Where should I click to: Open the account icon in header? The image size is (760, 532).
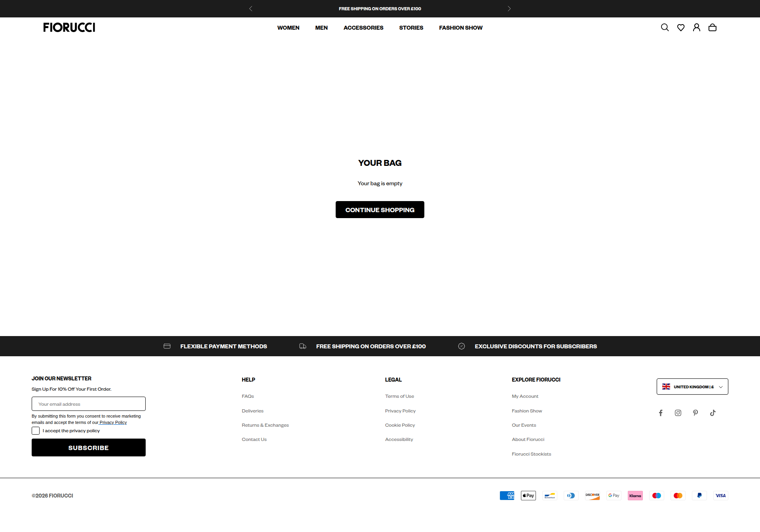[x=697, y=27]
